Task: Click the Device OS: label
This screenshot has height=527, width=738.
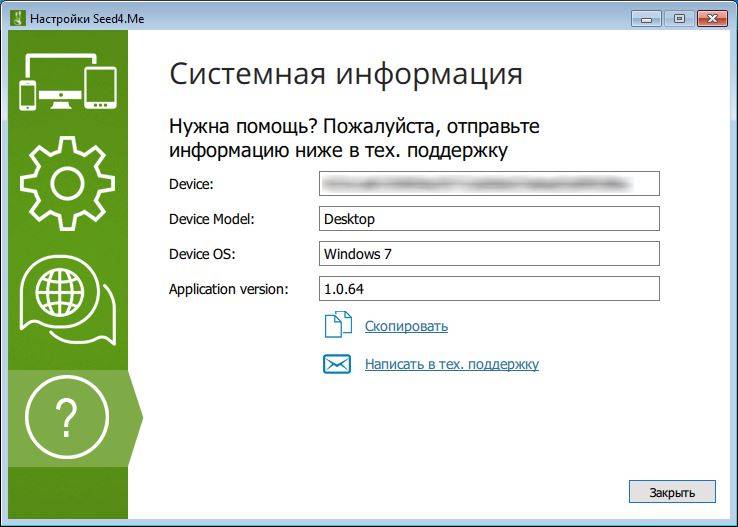Action: tap(202, 254)
